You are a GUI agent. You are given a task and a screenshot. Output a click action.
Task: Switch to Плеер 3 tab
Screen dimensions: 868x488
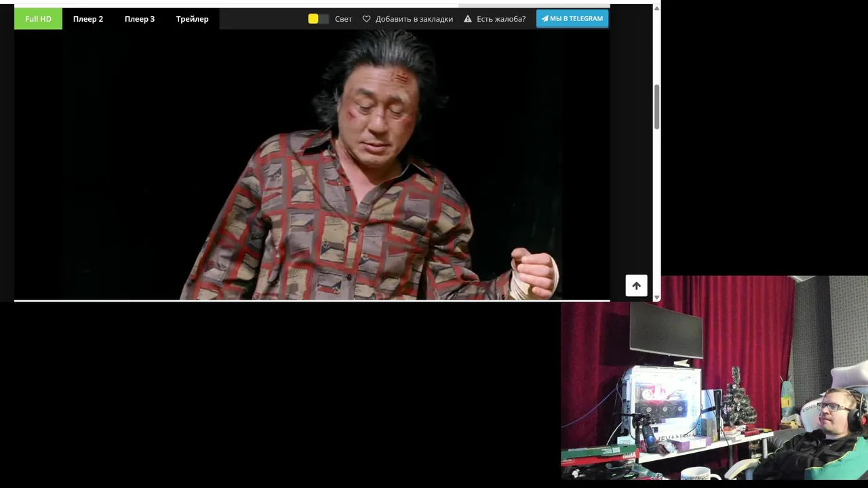coord(140,19)
